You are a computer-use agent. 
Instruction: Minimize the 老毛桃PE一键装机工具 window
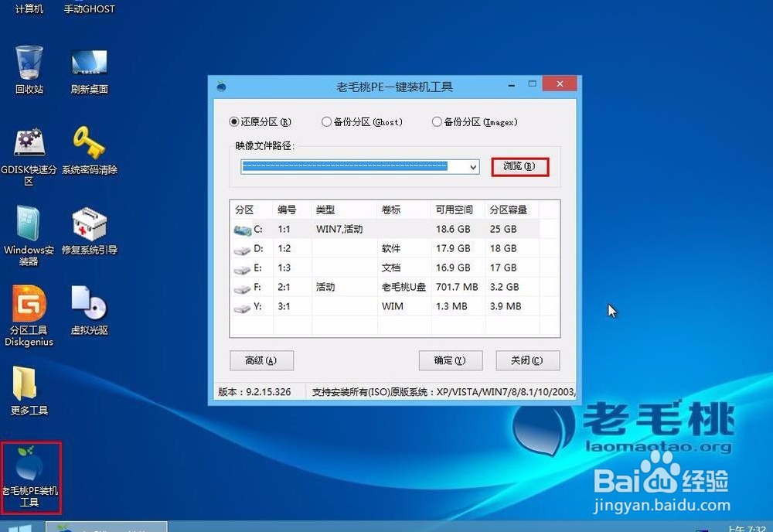(512, 85)
